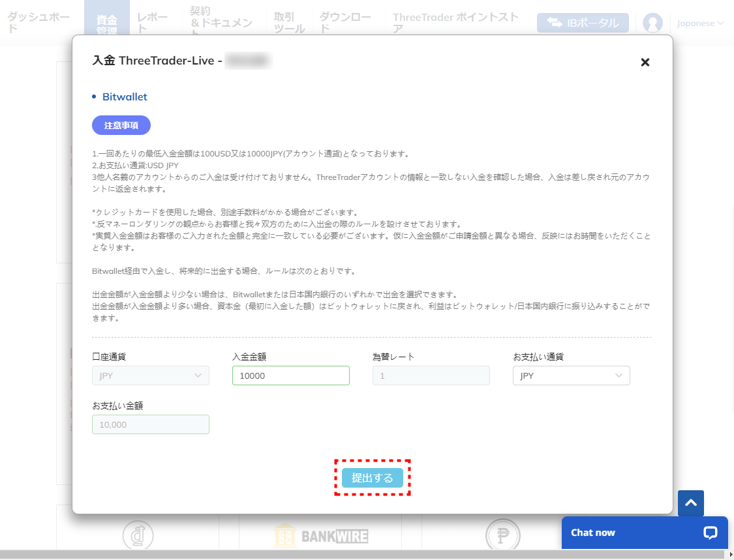734x560 pixels.
Task: Select the Philippine peso payment icon
Action: point(503,535)
